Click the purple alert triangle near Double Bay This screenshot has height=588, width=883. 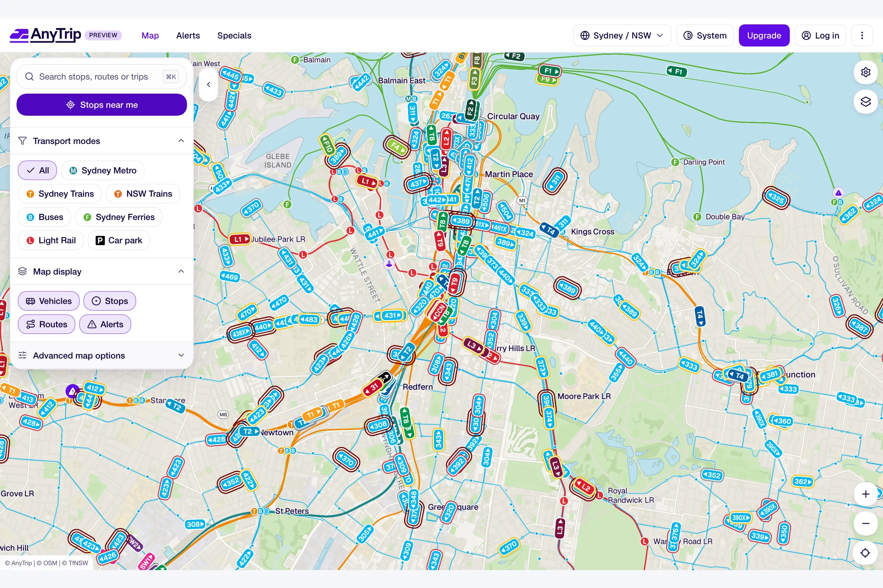pyautogui.click(x=838, y=193)
